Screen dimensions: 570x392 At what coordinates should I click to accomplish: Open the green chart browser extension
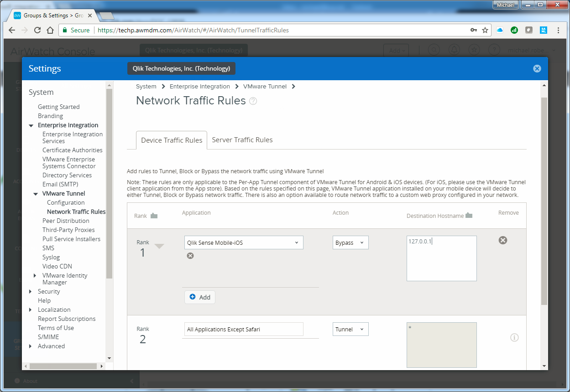(x=514, y=30)
